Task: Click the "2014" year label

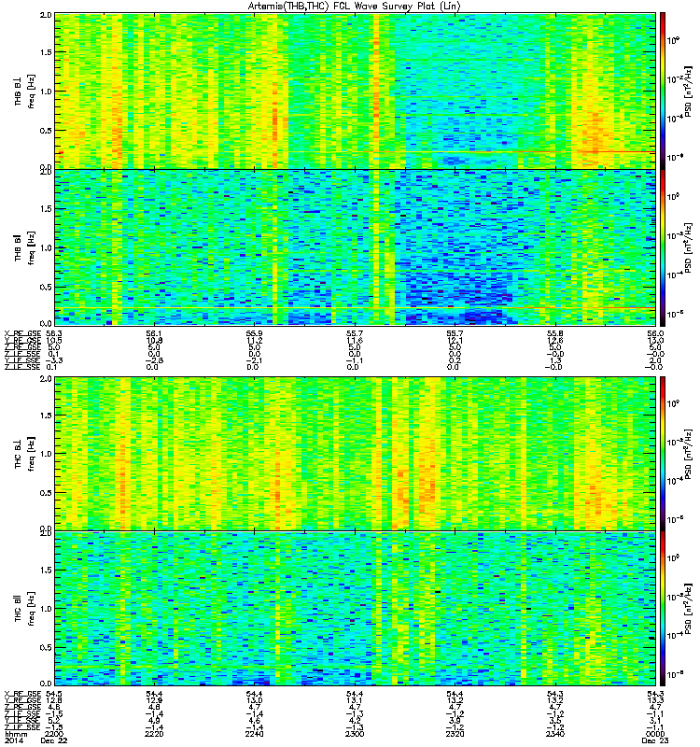Action: (12, 740)
